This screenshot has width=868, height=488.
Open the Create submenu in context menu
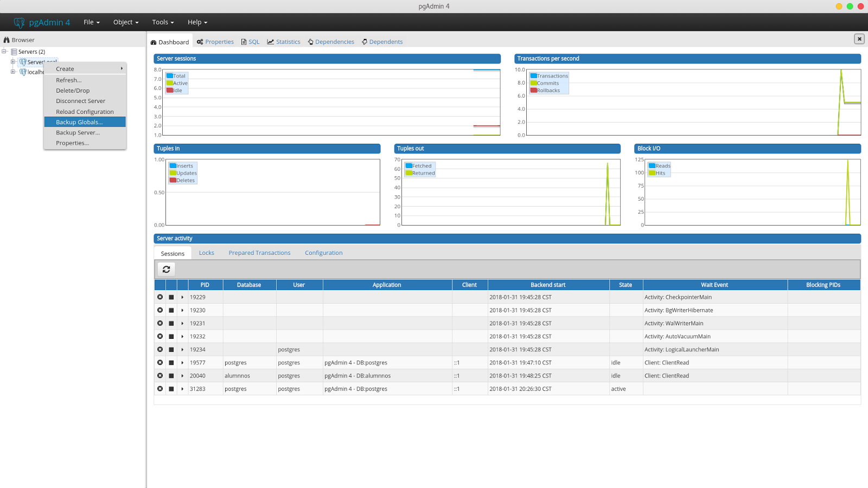(85, 69)
